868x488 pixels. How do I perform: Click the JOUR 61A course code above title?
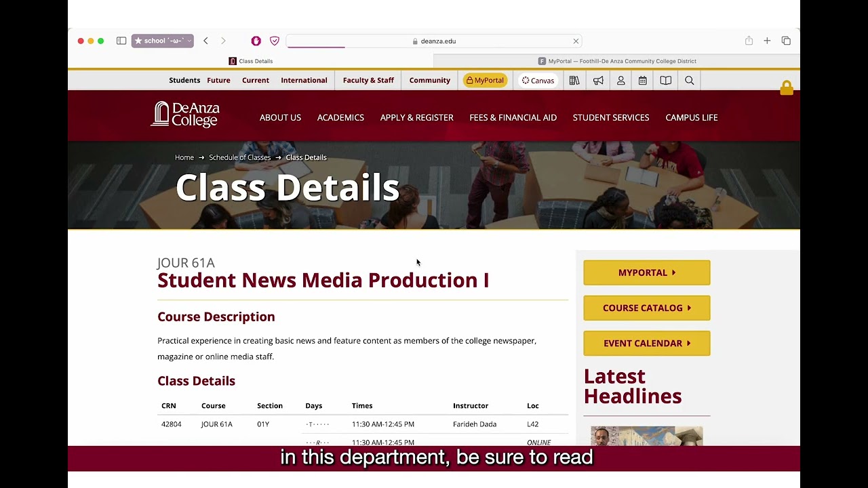coord(186,262)
